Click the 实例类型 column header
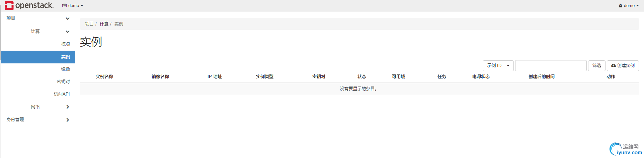644x158 pixels. pos(265,76)
